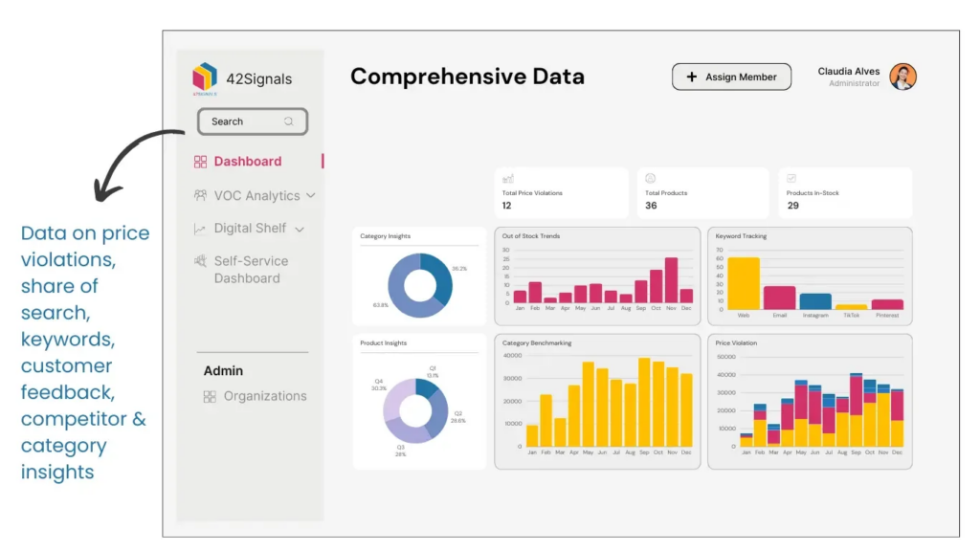Click the 42Signals logo
This screenshot has width=980, height=551.
tap(205, 75)
